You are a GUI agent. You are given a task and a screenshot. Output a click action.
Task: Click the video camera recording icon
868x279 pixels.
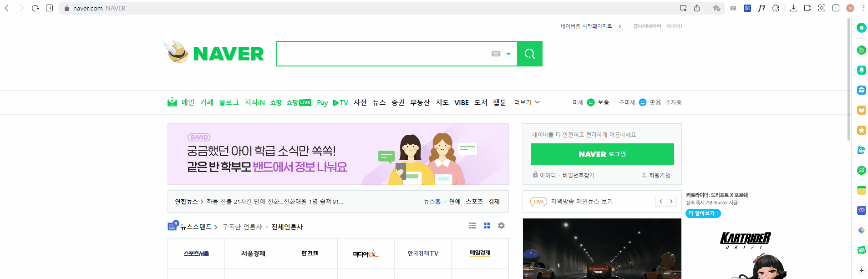pos(807,8)
